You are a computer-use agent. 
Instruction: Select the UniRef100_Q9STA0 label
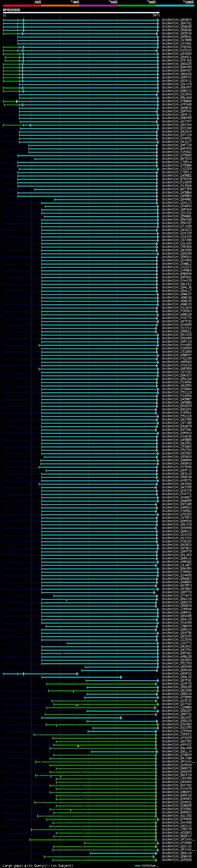(176, 125)
